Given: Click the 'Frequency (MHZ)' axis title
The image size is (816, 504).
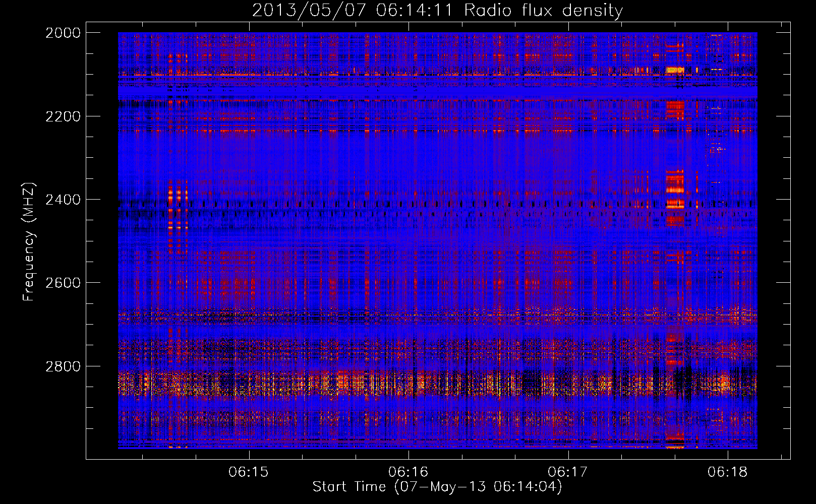Looking at the screenshot, I should point(29,242).
